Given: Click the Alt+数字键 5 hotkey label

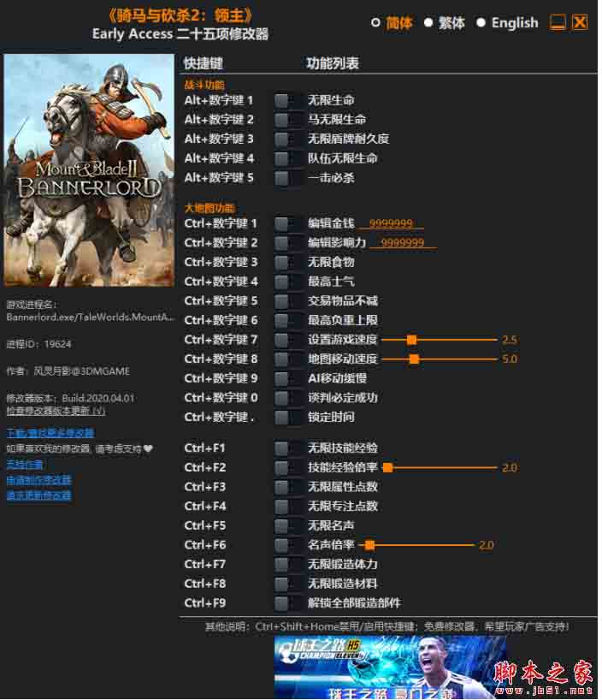Looking at the screenshot, I should [x=219, y=178].
